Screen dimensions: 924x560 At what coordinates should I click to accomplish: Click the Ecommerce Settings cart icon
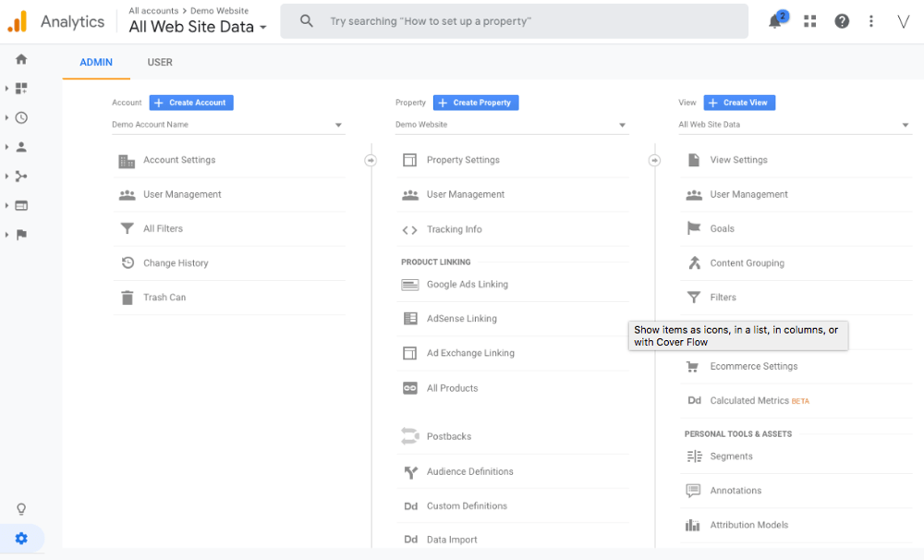693,367
